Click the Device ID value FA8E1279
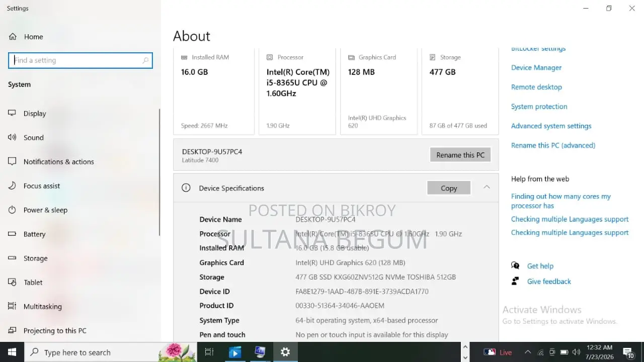644x362 pixels. (x=362, y=291)
